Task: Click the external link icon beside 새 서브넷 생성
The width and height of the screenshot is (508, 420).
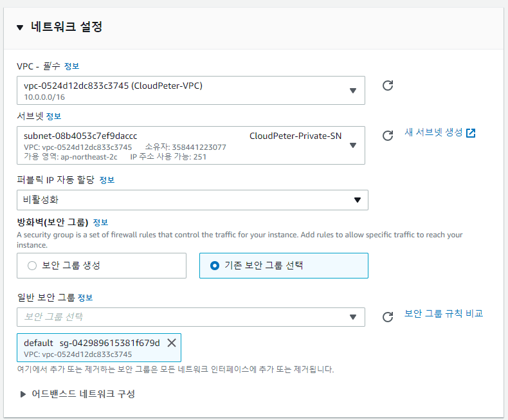Action: tap(471, 133)
